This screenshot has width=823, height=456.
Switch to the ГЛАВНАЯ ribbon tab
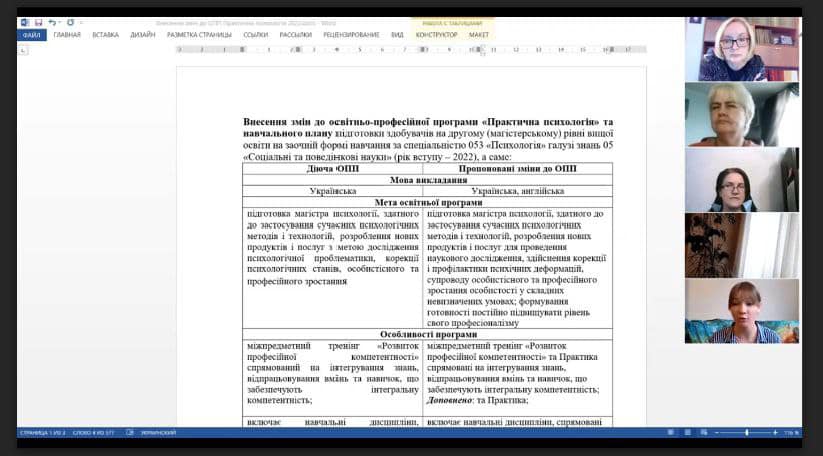67,34
